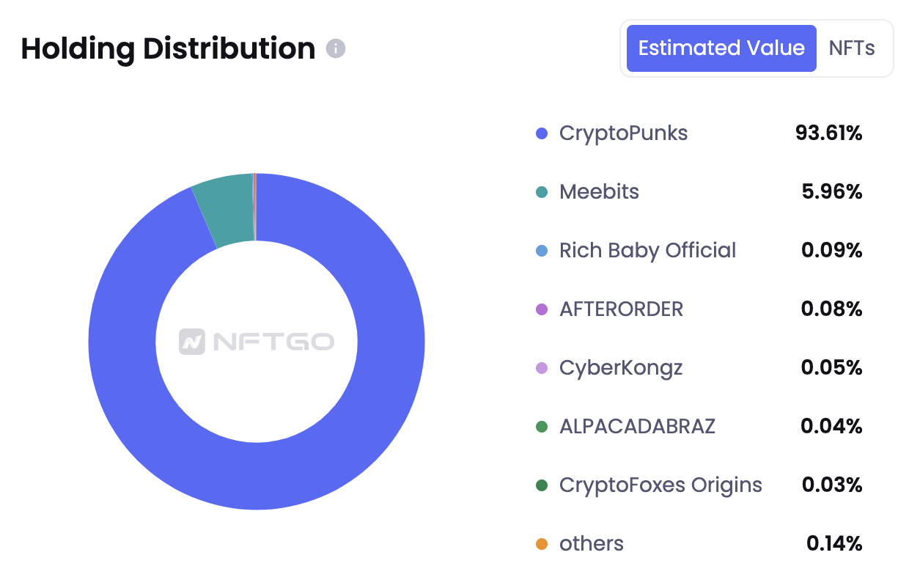Click the CryptoFoxes Origins legend dot

click(542, 485)
